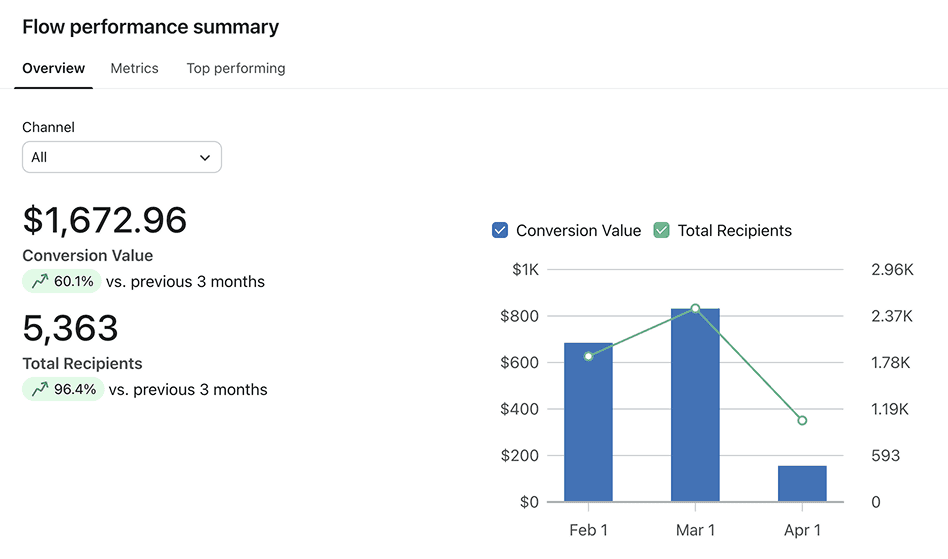
Task: Click the 96.4% change badge
Action: pos(63,389)
